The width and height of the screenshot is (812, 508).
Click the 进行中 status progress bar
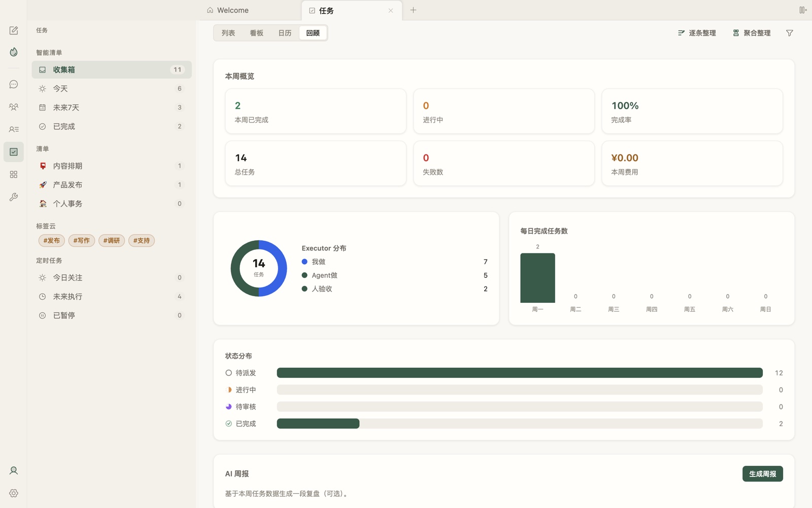(520, 390)
